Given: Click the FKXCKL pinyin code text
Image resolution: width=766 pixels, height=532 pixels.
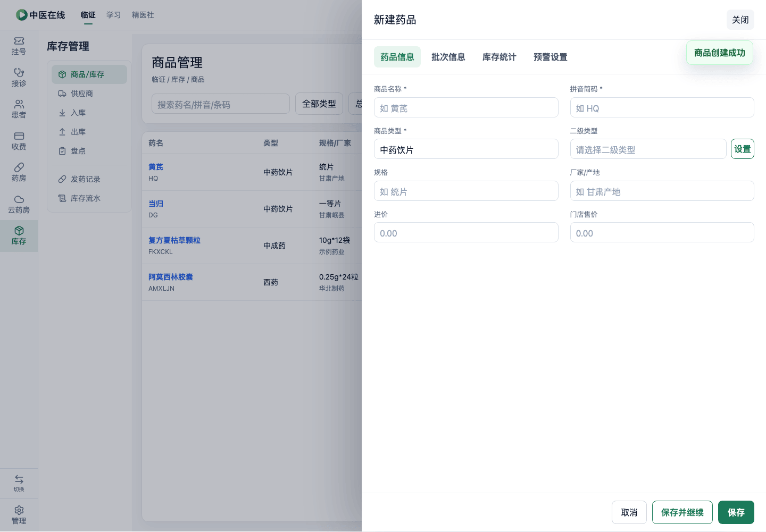Looking at the screenshot, I should [161, 252].
